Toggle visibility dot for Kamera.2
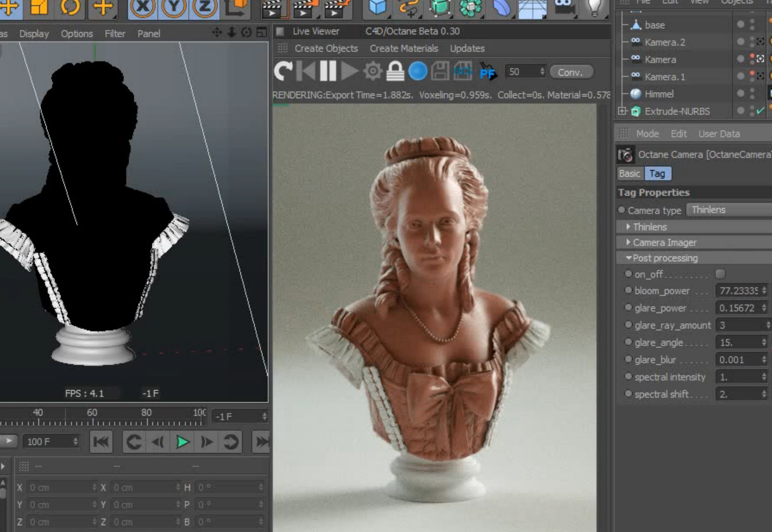Viewport: 772px width, 532px height. pyautogui.click(x=741, y=41)
